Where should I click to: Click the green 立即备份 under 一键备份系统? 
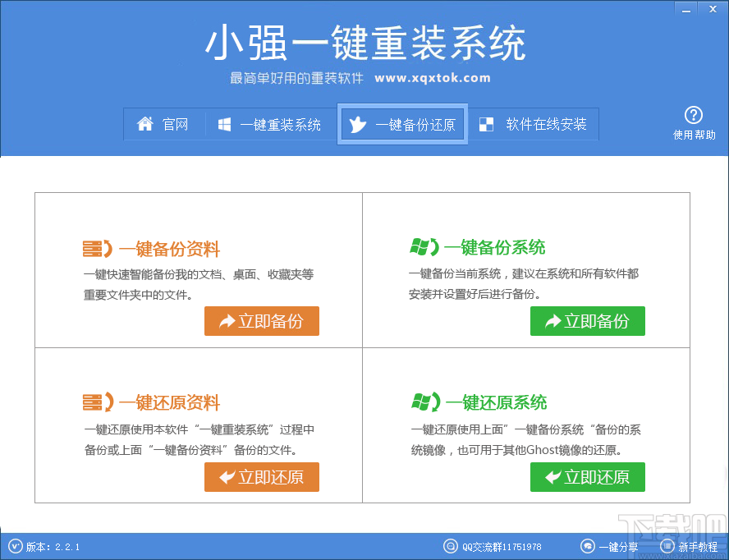coord(587,321)
